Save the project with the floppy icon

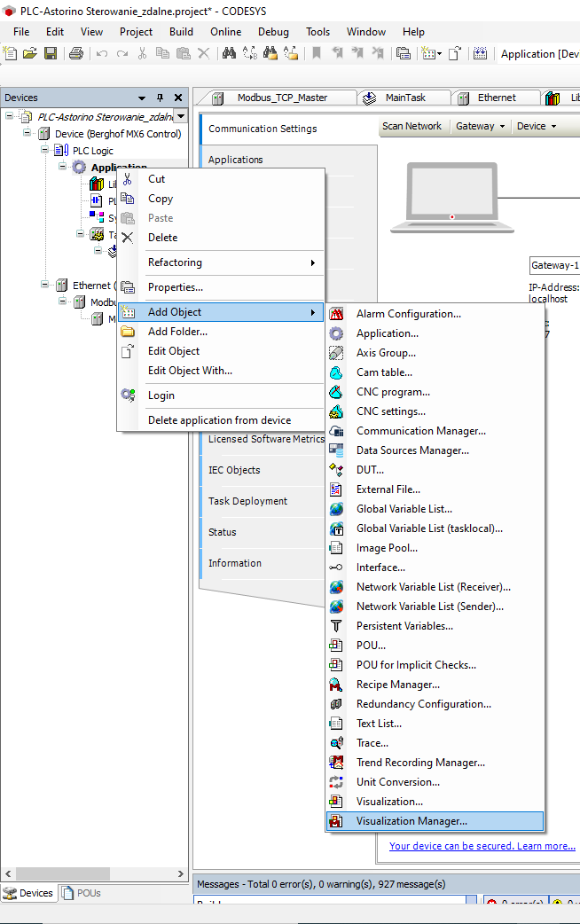tap(51, 53)
